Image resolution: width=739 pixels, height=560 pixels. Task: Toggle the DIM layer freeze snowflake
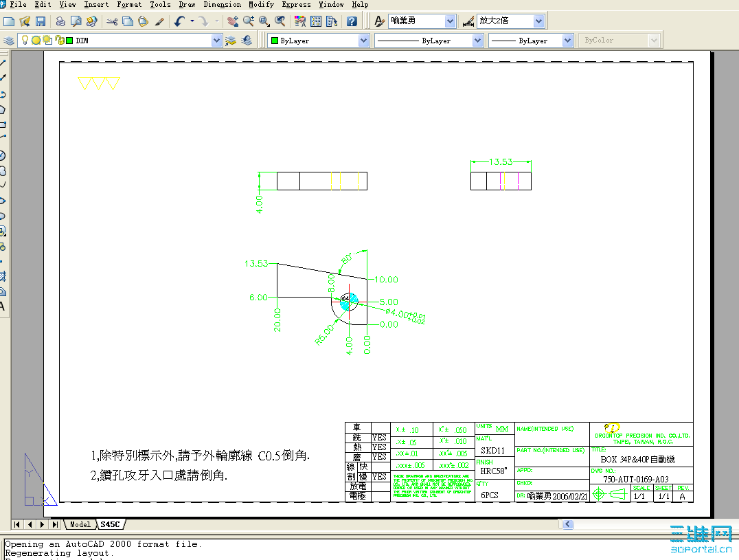coord(36,40)
